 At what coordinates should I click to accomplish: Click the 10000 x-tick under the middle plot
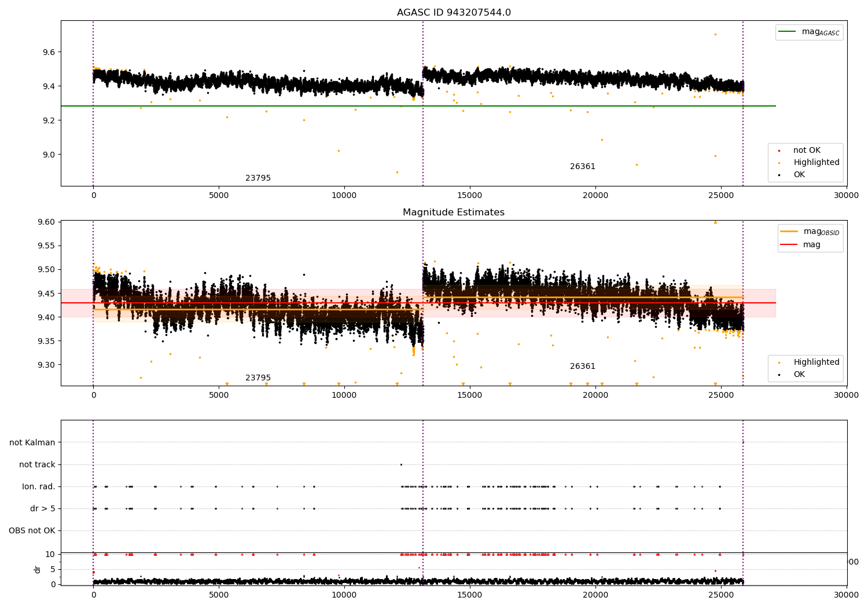pyautogui.click(x=344, y=395)
